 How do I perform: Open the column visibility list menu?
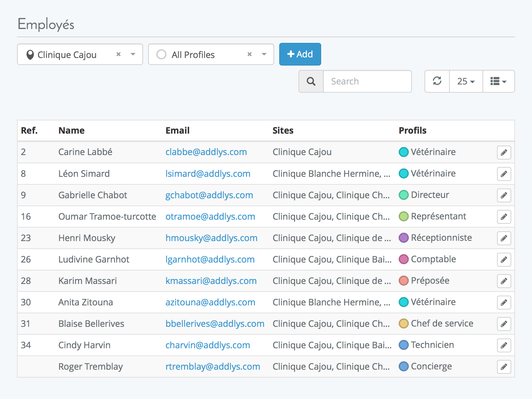(498, 81)
